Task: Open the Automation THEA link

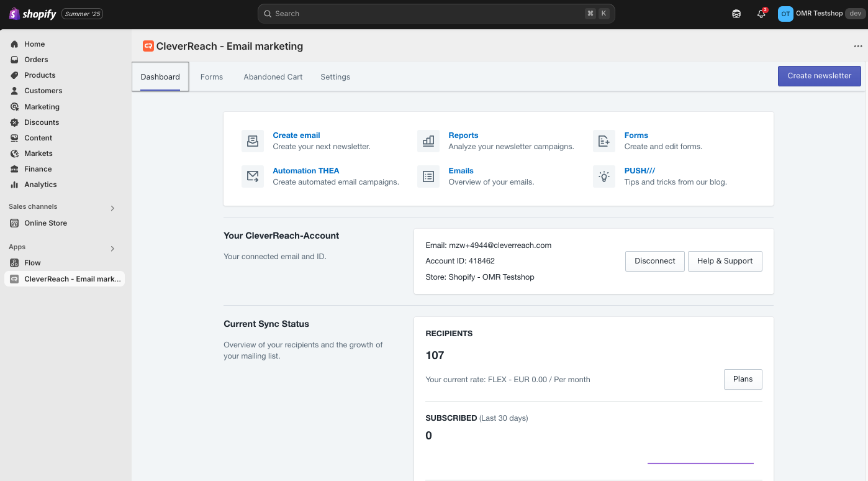Action: [x=306, y=171]
